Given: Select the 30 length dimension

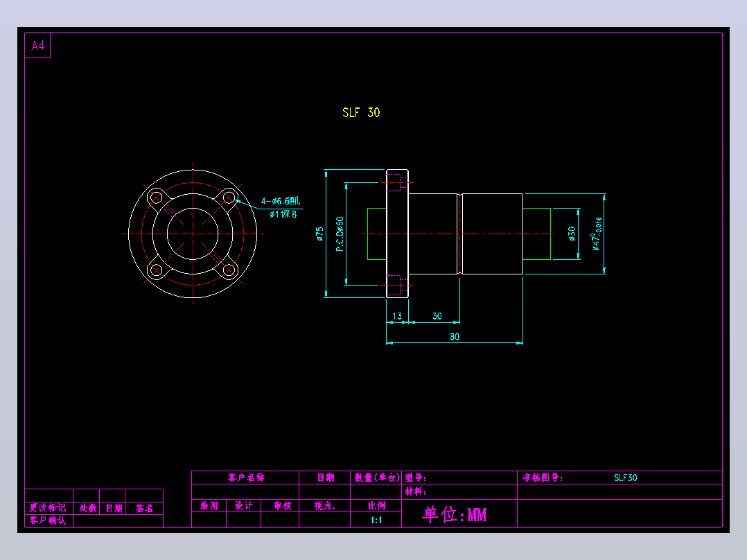Looking at the screenshot, I should [x=437, y=316].
